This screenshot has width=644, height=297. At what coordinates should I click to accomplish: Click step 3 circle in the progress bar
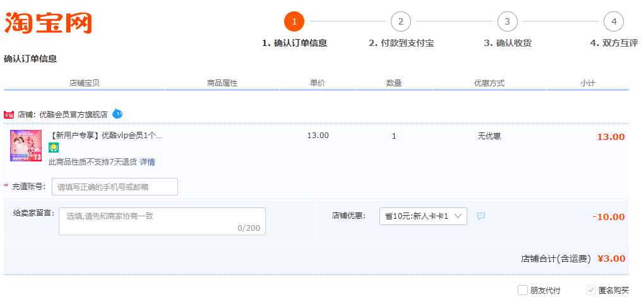(507, 21)
